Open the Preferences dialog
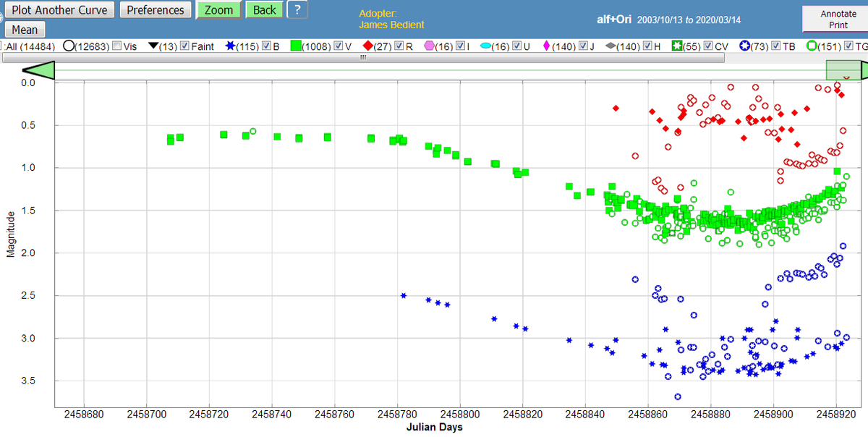The width and height of the screenshot is (868, 437). point(156,10)
